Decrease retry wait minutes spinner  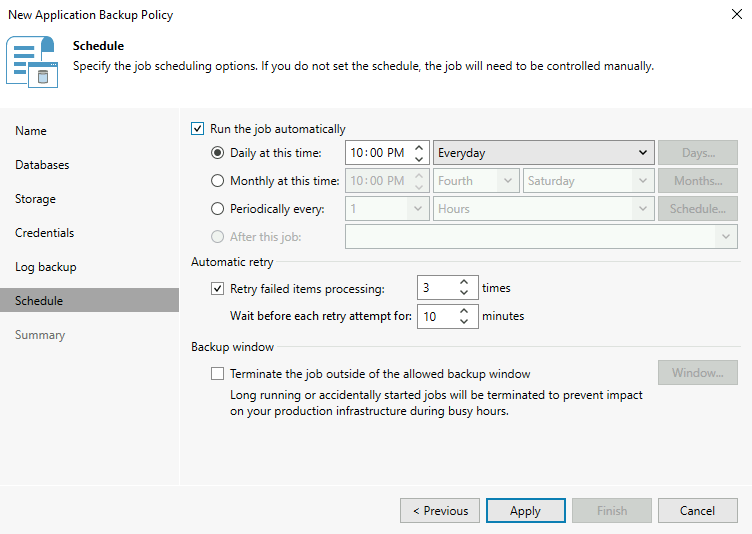464,321
